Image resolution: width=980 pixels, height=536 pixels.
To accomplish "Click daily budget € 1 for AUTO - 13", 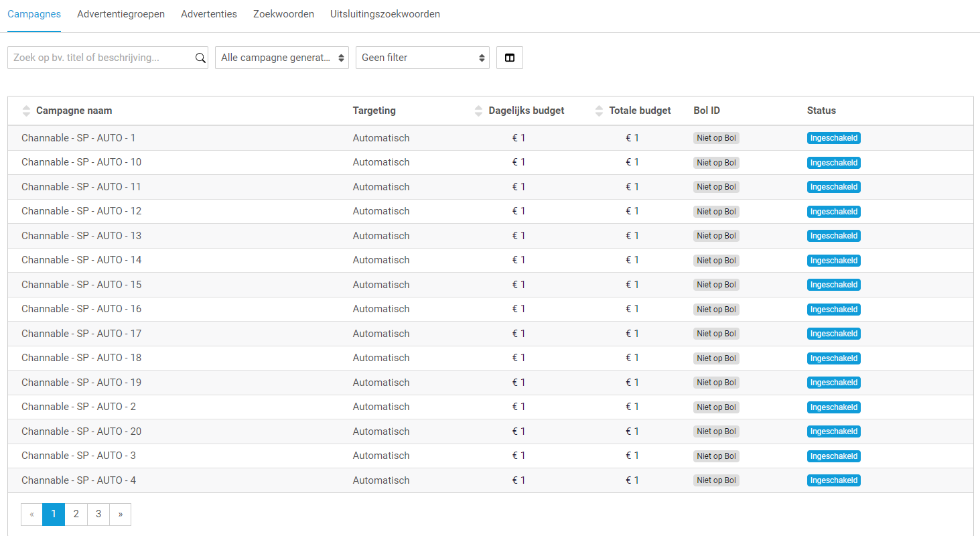I will tap(518, 236).
